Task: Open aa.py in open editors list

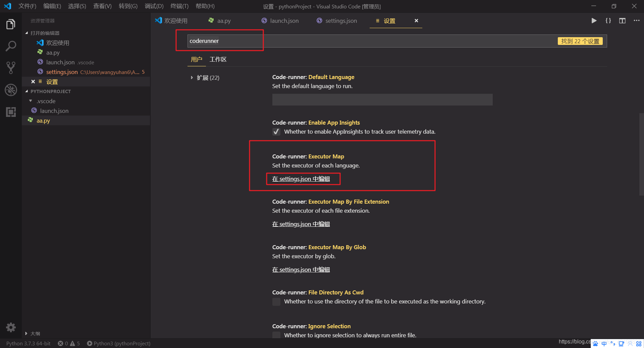Action: [53, 53]
